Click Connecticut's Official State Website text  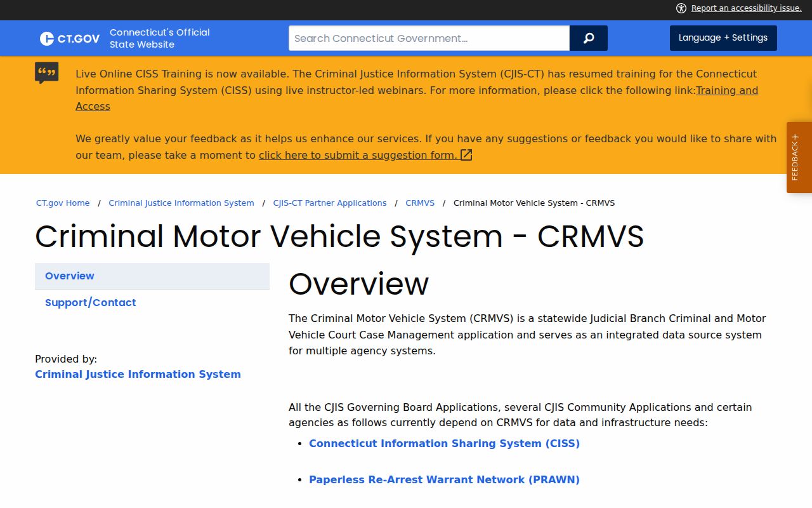tap(160, 39)
